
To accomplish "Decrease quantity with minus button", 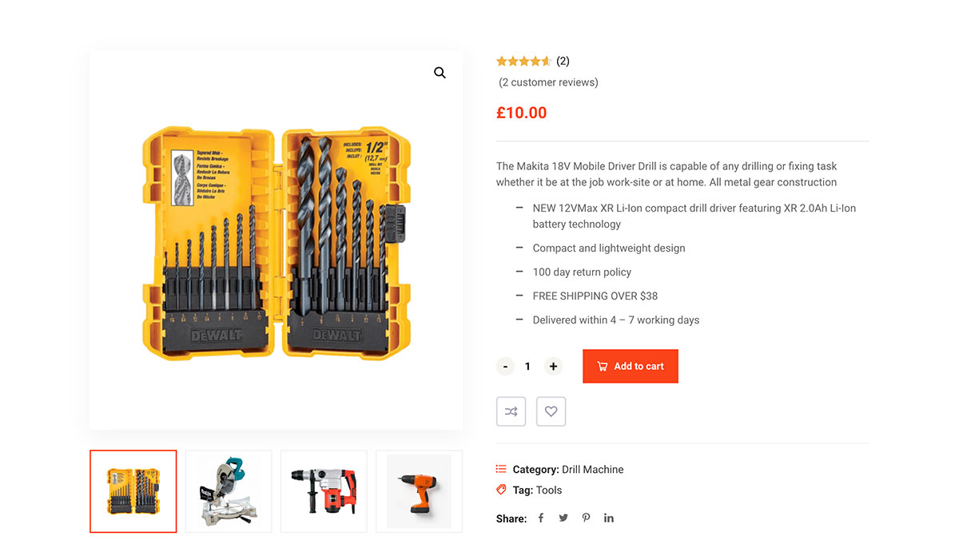I will (505, 366).
